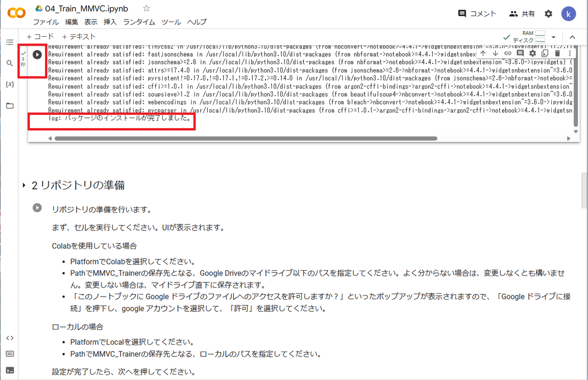
Task: Open the コメント comments button
Action: (477, 14)
